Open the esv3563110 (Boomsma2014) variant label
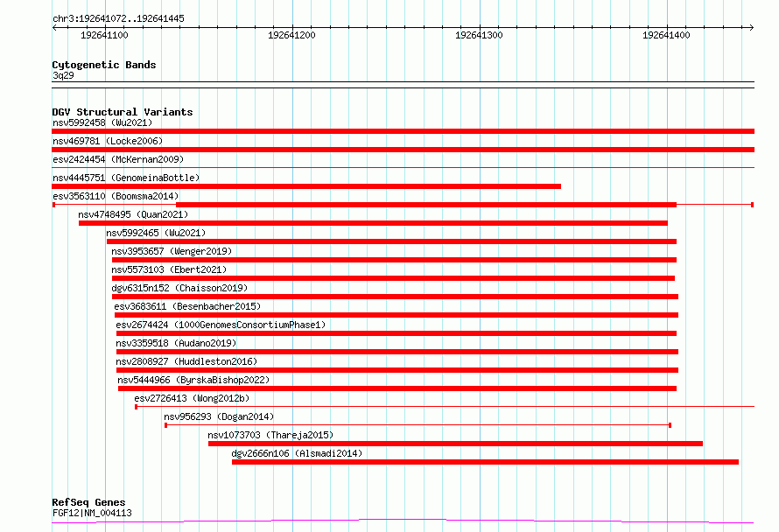Viewport: 779px width, 532px height. pyautogui.click(x=116, y=196)
